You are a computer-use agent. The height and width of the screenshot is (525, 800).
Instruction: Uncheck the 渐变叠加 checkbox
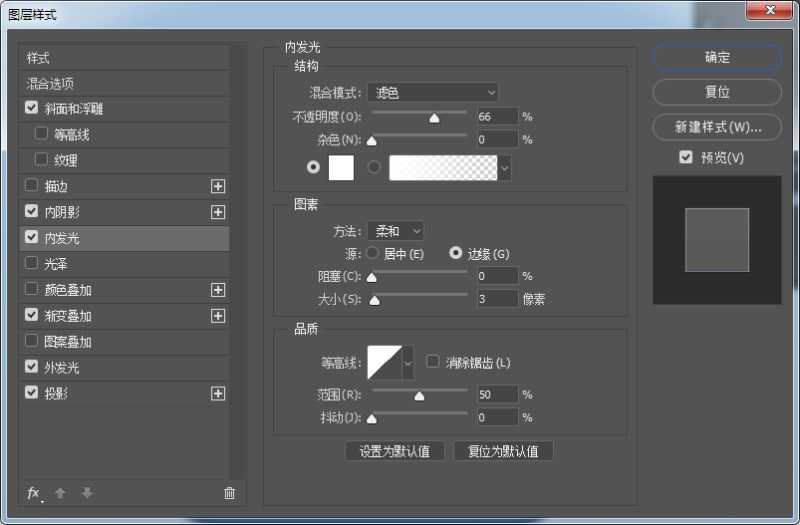pyautogui.click(x=32, y=315)
